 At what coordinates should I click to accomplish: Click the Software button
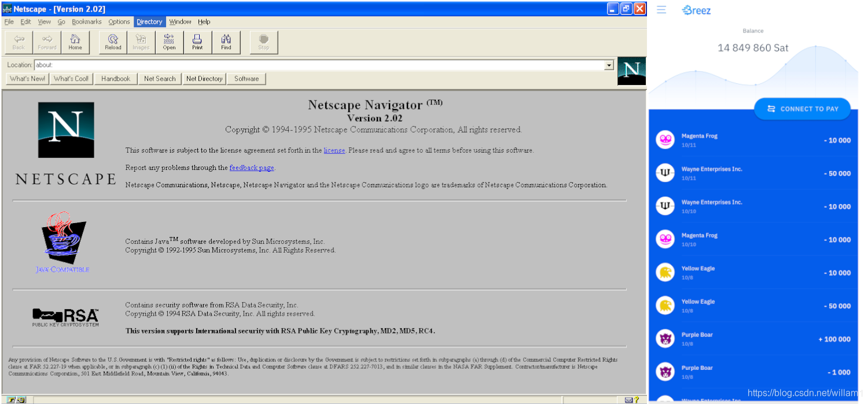click(247, 79)
